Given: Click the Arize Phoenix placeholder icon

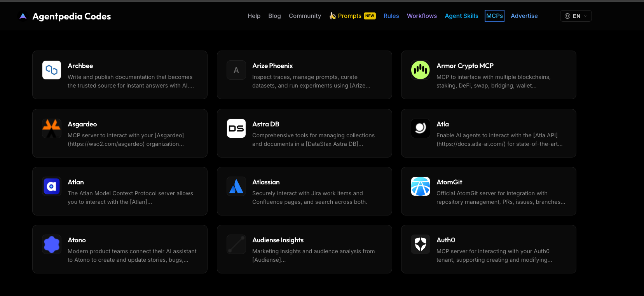Looking at the screenshot, I should coord(236,70).
